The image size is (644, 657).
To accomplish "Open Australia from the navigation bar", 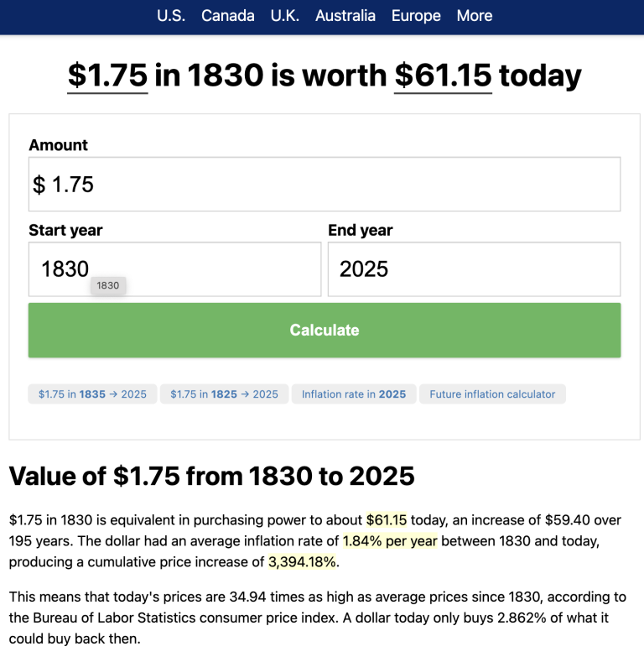I will pos(345,16).
